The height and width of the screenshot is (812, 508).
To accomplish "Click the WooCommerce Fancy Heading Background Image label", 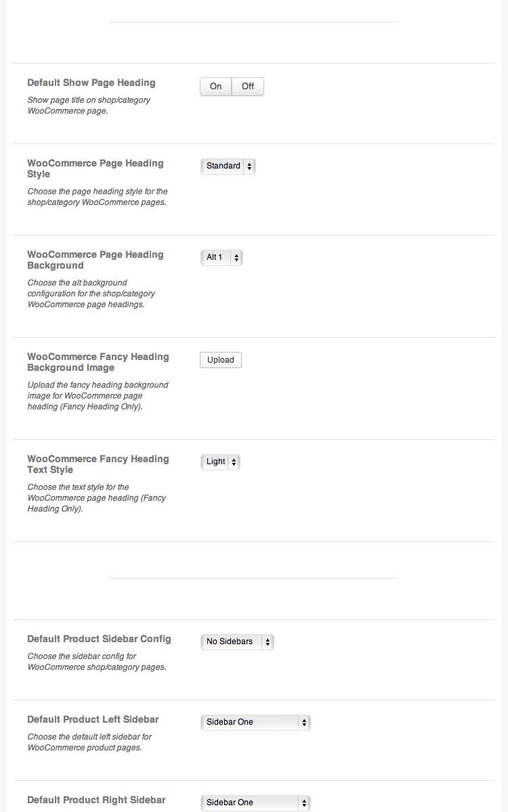I will [x=98, y=362].
